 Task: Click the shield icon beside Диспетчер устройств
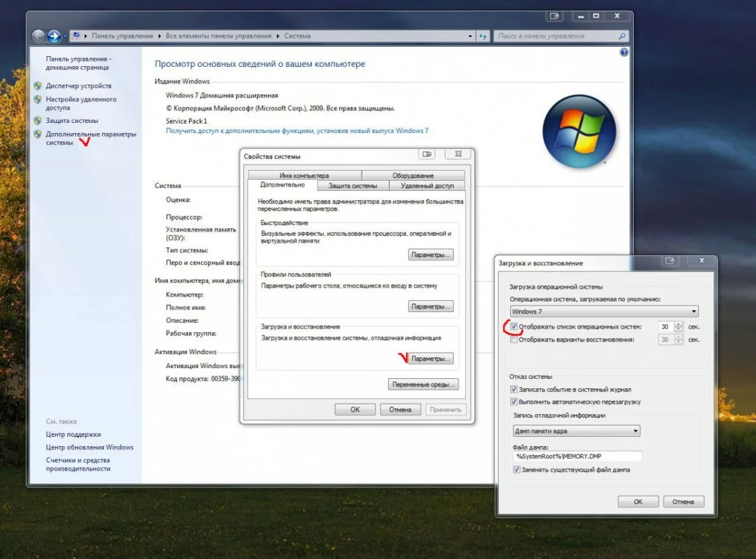point(38,85)
